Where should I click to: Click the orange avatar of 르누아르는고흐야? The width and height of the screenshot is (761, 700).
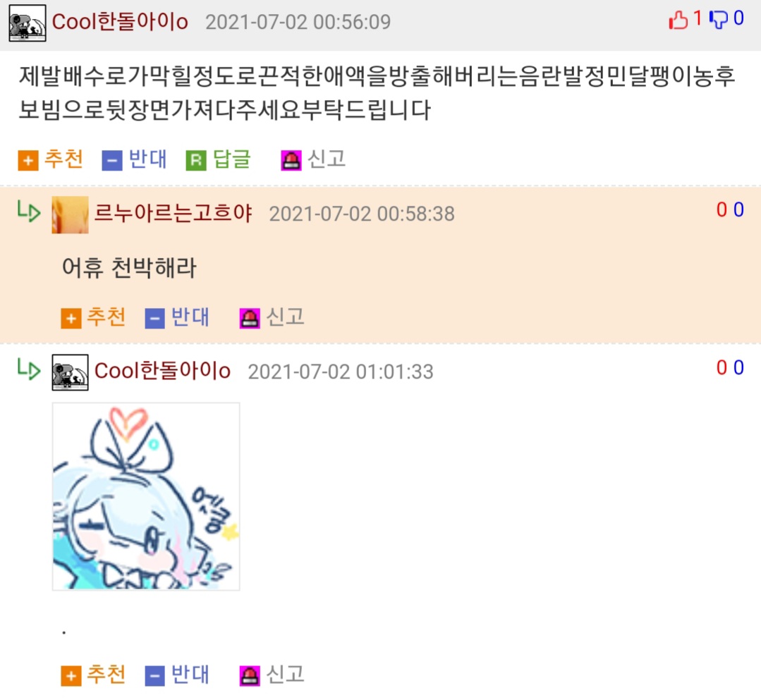point(71,215)
